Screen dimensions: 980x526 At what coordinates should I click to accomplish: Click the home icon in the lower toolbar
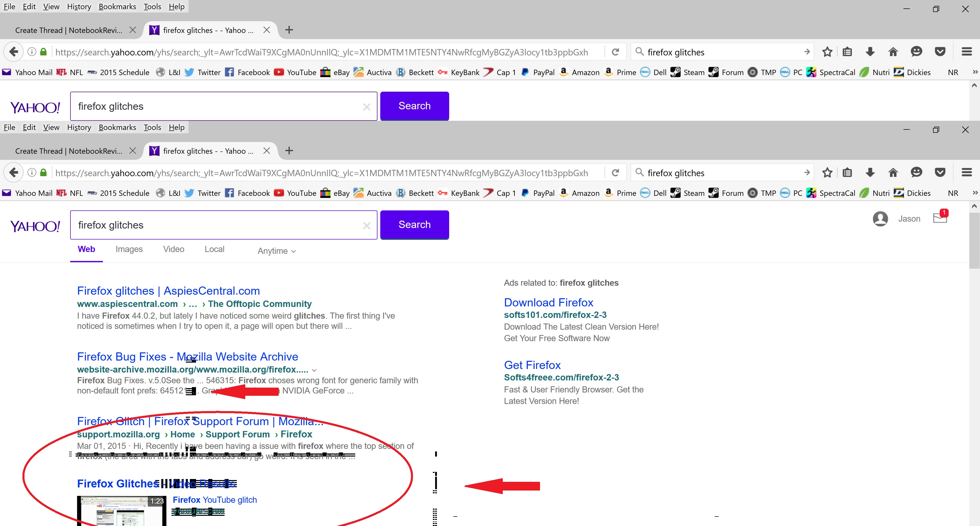click(x=893, y=173)
